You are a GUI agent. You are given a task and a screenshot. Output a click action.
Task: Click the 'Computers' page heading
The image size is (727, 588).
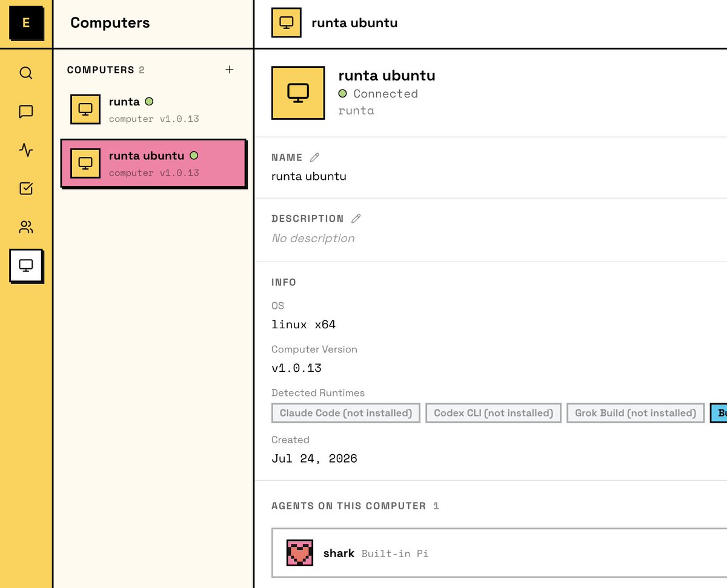(x=110, y=23)
